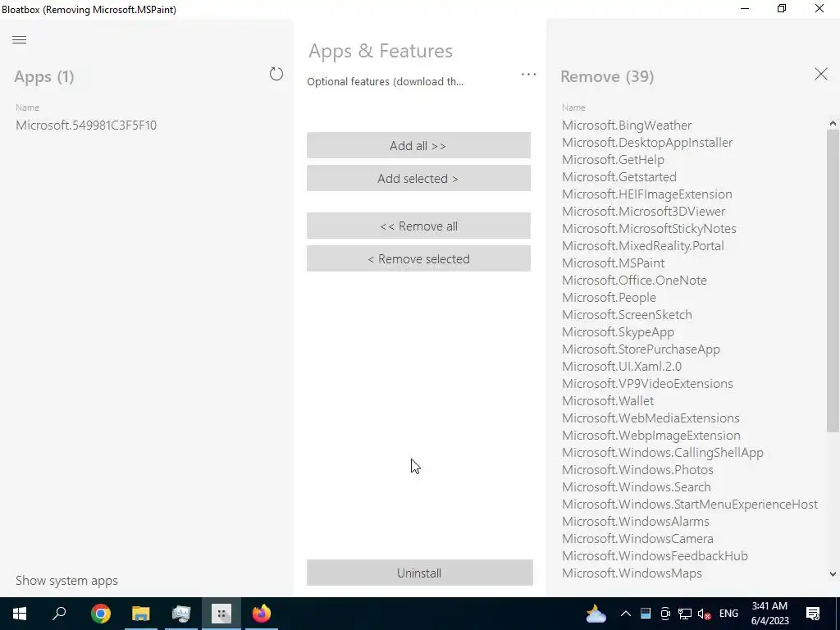Screen dimensions: 840x630
Task: Select Microsoft.WindowsAlarms entry
Action: (x=636, y=521)
